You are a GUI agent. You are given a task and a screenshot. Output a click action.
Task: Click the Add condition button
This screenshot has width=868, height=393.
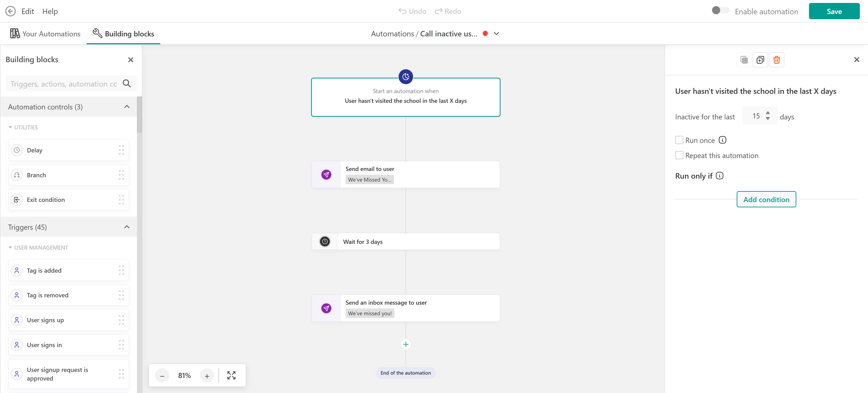click(766, 199)
